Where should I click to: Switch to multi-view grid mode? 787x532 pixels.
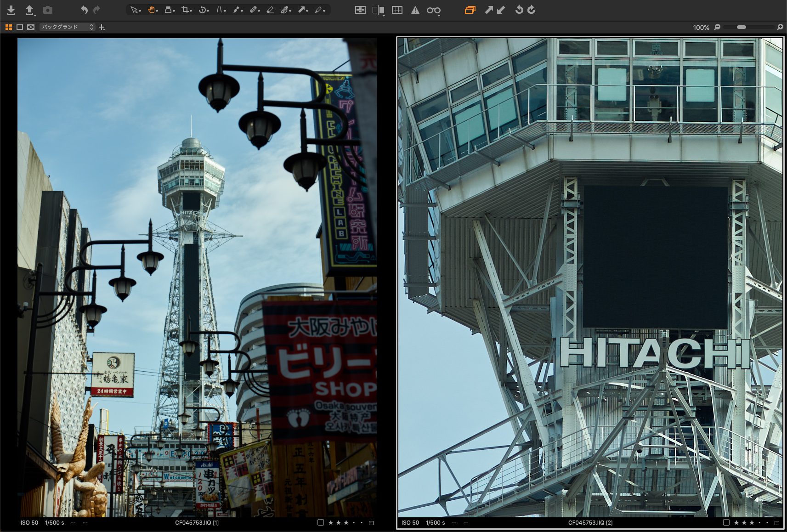click(8, 27)
